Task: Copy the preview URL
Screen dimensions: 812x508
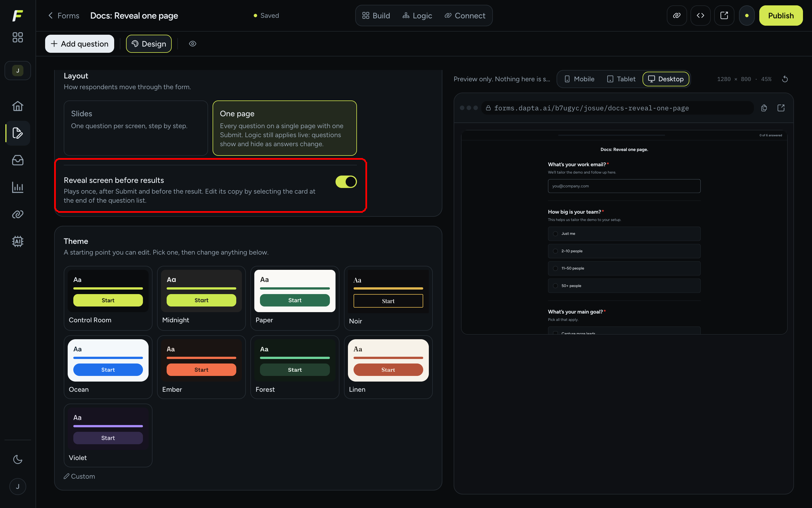Action: tap(764, 108)
